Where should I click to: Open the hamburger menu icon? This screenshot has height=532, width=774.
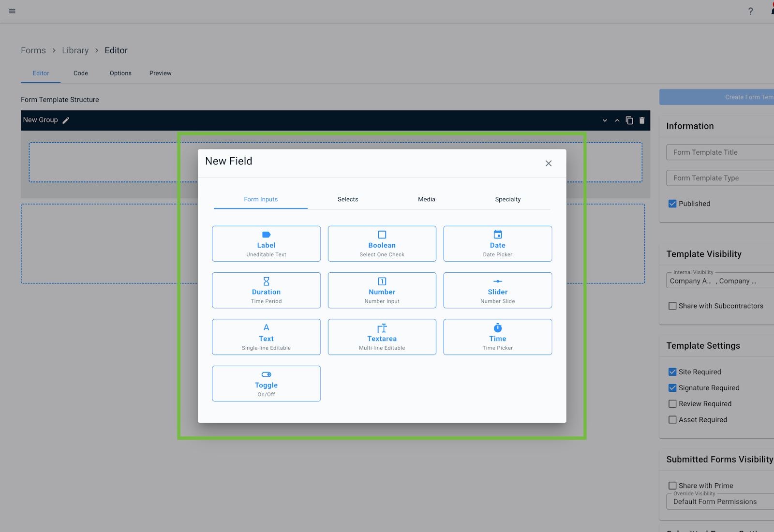coord(12,11)
